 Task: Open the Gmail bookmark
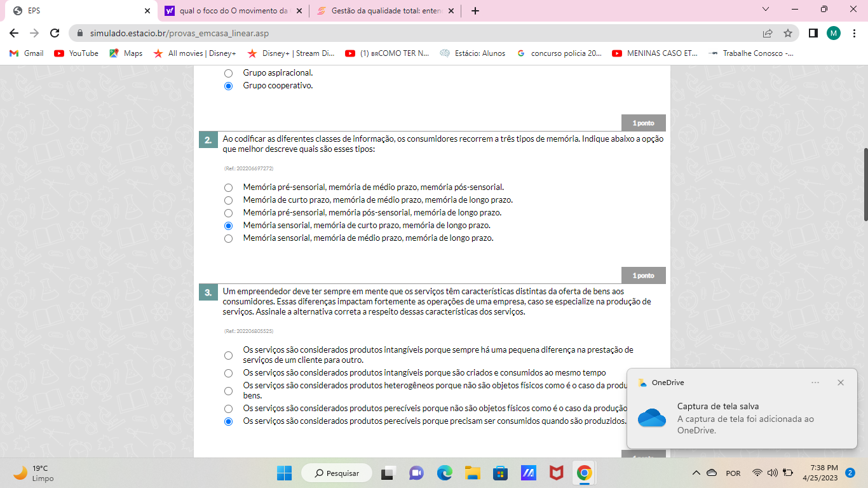(27, 53)
